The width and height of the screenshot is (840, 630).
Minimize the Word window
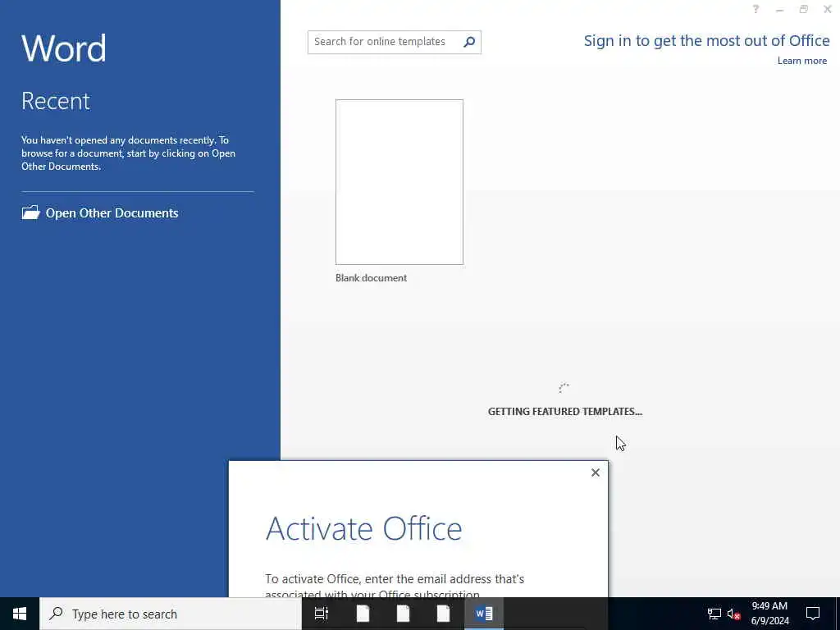[x=779, y=9]
